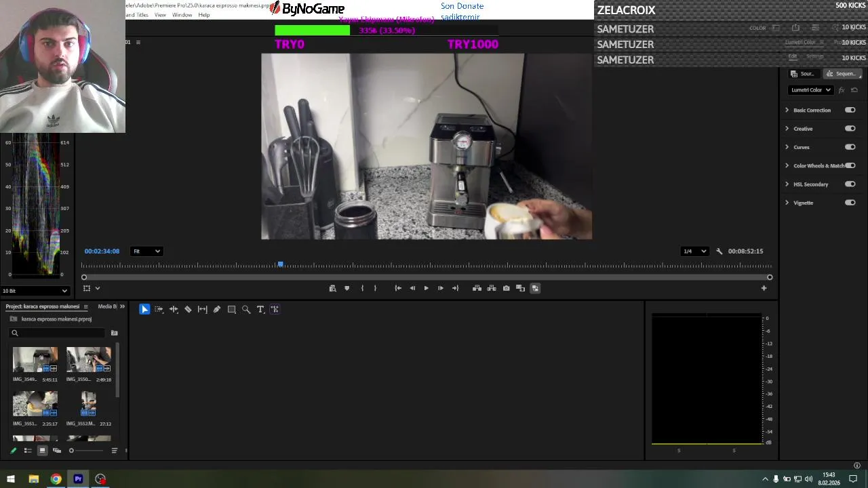Expand HSL Secondary section
The height and width of the screenshot is (488, 868).
point(787,184)
